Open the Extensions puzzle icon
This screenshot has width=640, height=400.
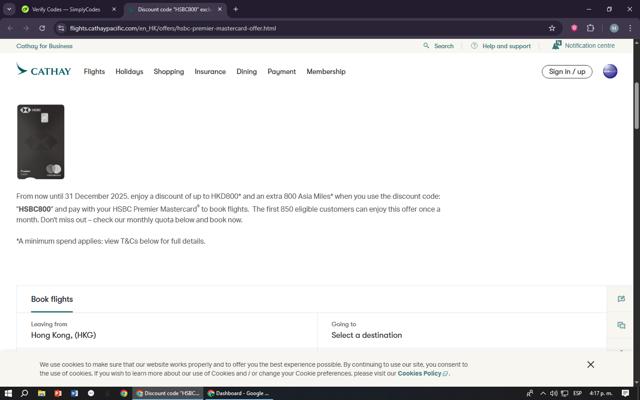click(x=590, y=28)
